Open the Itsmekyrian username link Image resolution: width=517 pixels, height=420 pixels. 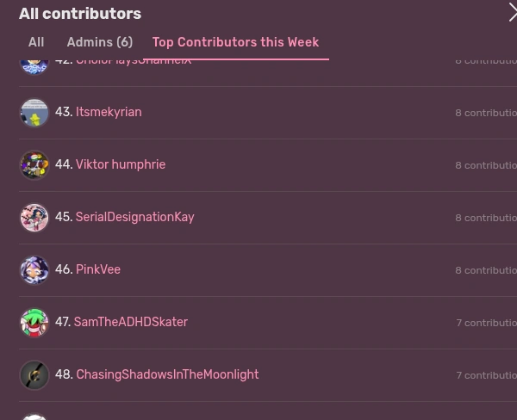click(x=109, y=113)
